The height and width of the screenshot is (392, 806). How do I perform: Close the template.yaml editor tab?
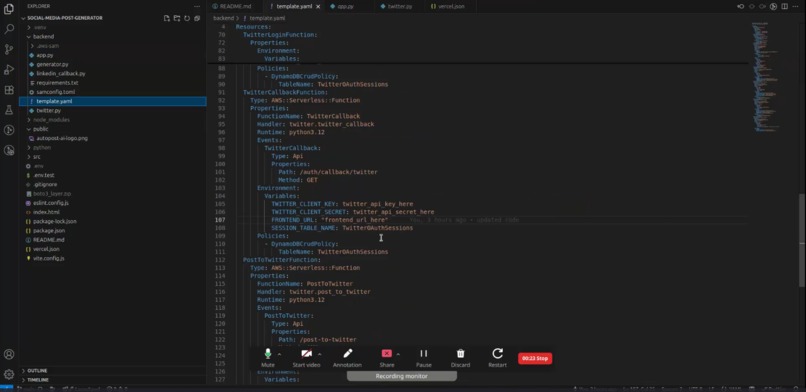[x=318, y=6]
